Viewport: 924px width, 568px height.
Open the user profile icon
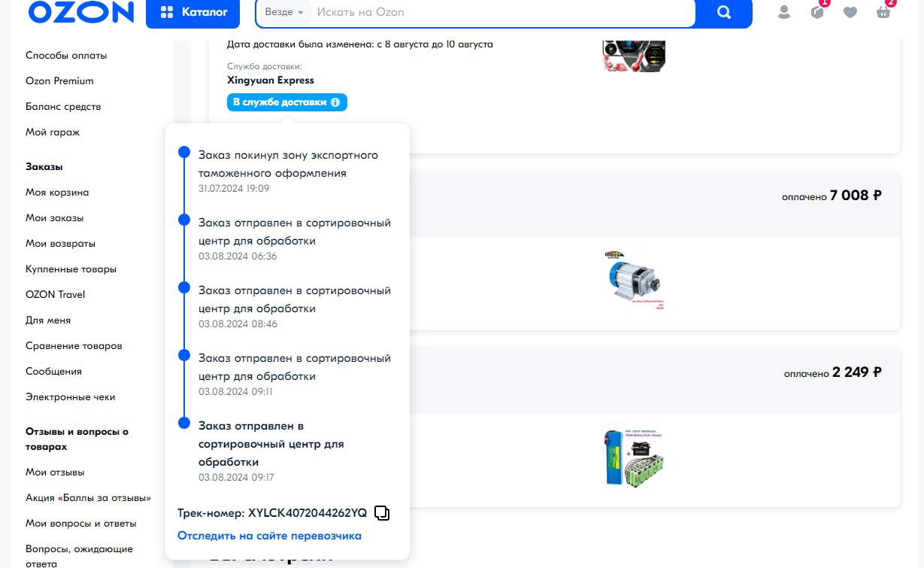coord(784,12)
